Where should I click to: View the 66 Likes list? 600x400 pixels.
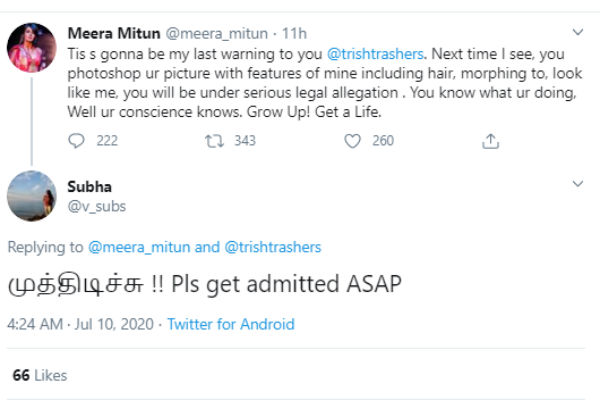tap(39, 375)
